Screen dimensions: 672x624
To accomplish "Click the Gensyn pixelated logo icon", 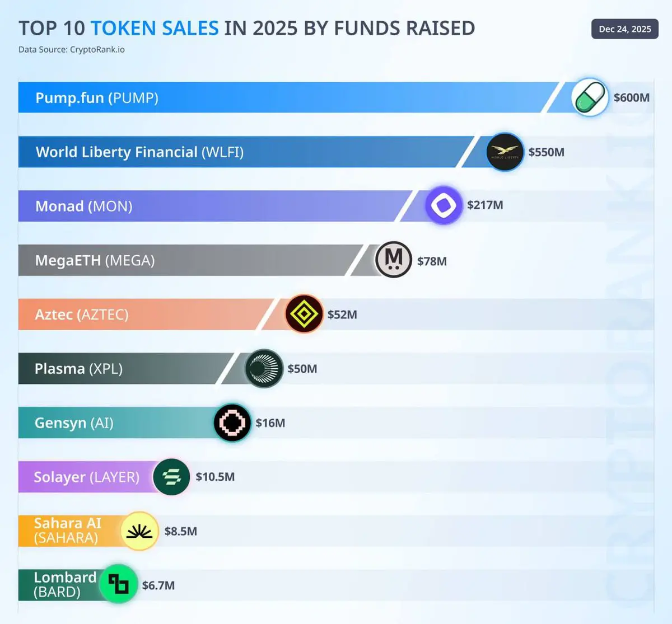I will click(x=232, y=423).
